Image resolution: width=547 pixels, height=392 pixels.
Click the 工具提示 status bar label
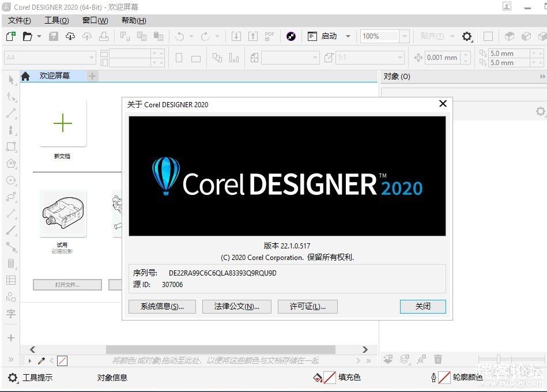coord(37,378)
